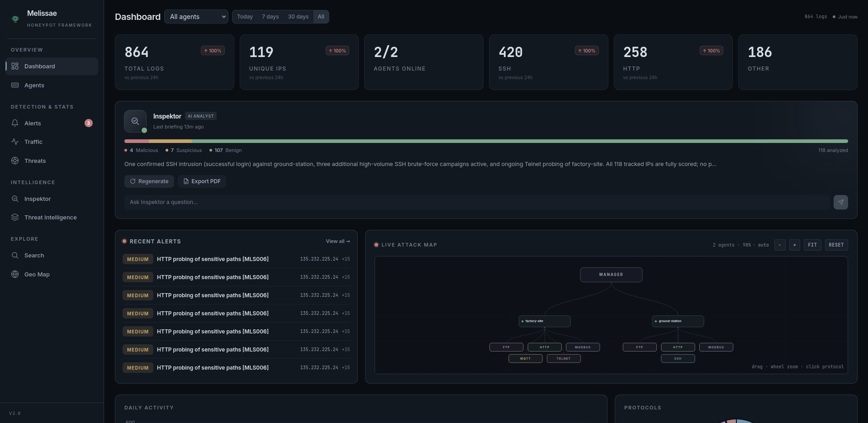Click the 'AI ANALYST' tag
The height and width of the screenshot is (423, 868).
pos(201,116)
